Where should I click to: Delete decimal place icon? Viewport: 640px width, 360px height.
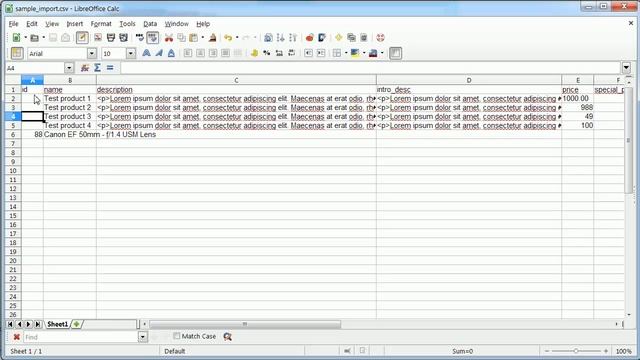[292, 53]
